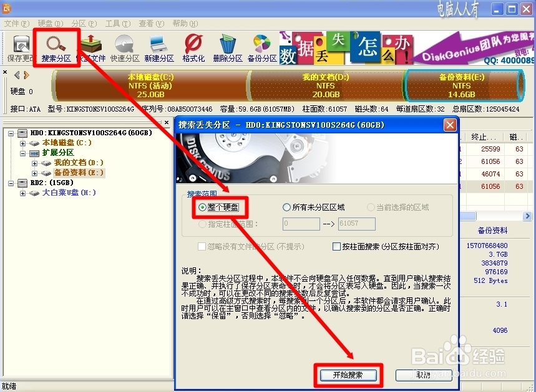The image size is (536, 392).
Task: Click the Save Changes (保存更改) toolbar icon
Action: coord(21,48)
